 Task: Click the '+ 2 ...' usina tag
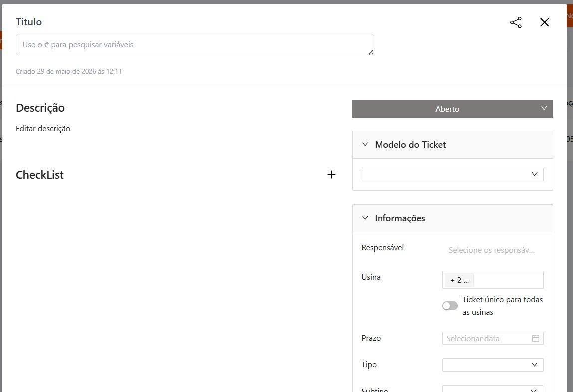(x=459, y=280)
